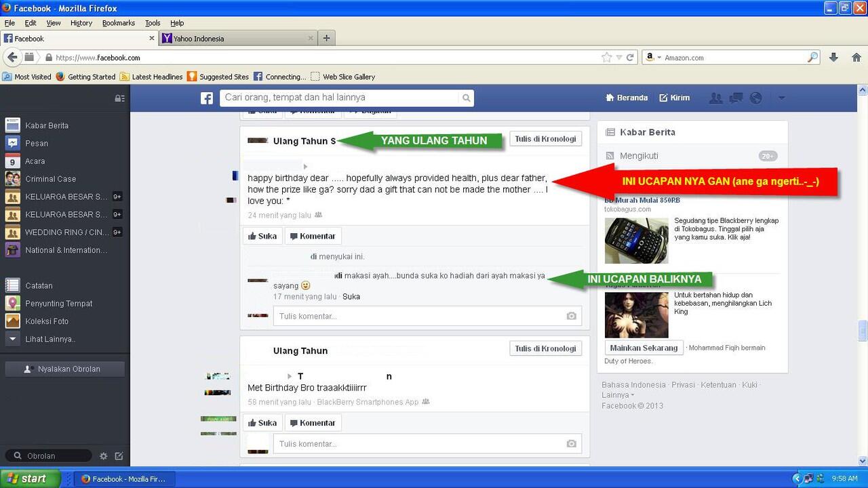Turn on chat with Nyalakan Obrolan
Image resolution: width=868 pixels, height=488 pixels.
(x=64, y=369)
